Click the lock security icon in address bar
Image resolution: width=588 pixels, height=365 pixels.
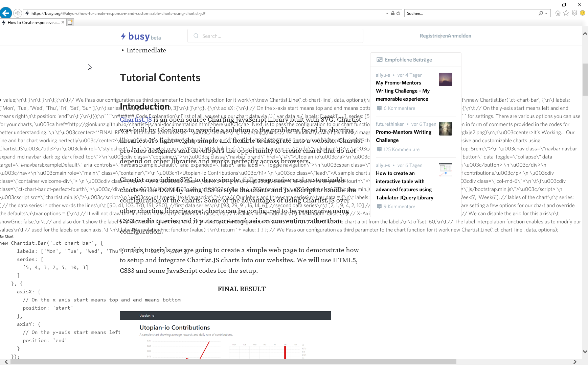392,14
